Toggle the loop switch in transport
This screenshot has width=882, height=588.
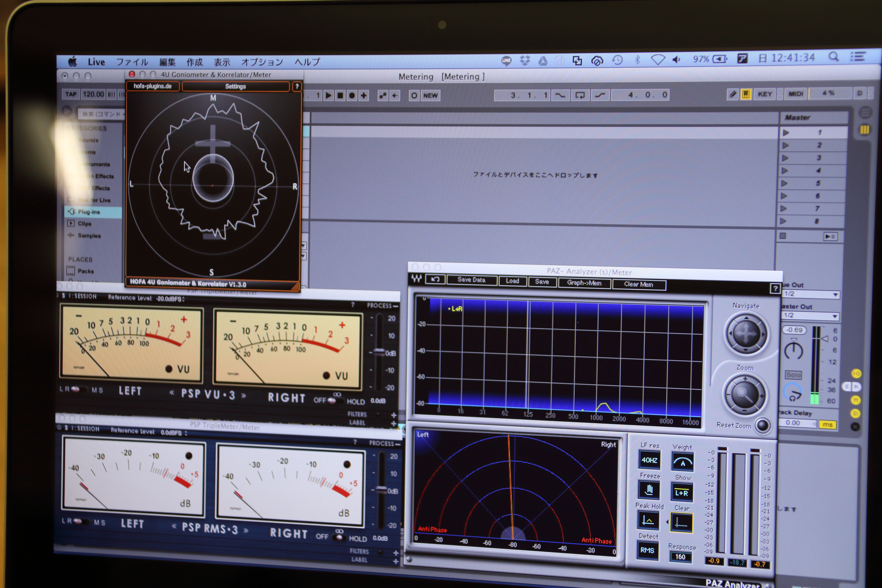coord(580,95)
